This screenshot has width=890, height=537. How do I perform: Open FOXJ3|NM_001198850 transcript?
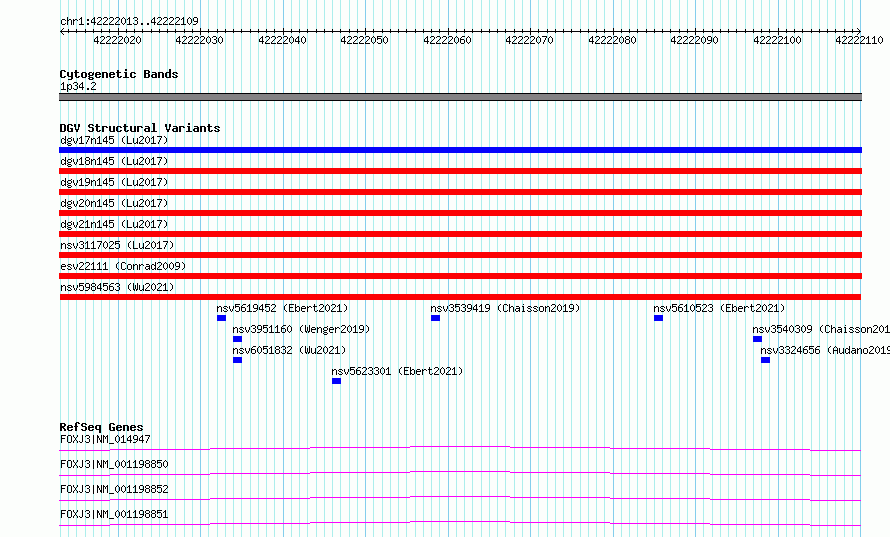tap(114, 464)
